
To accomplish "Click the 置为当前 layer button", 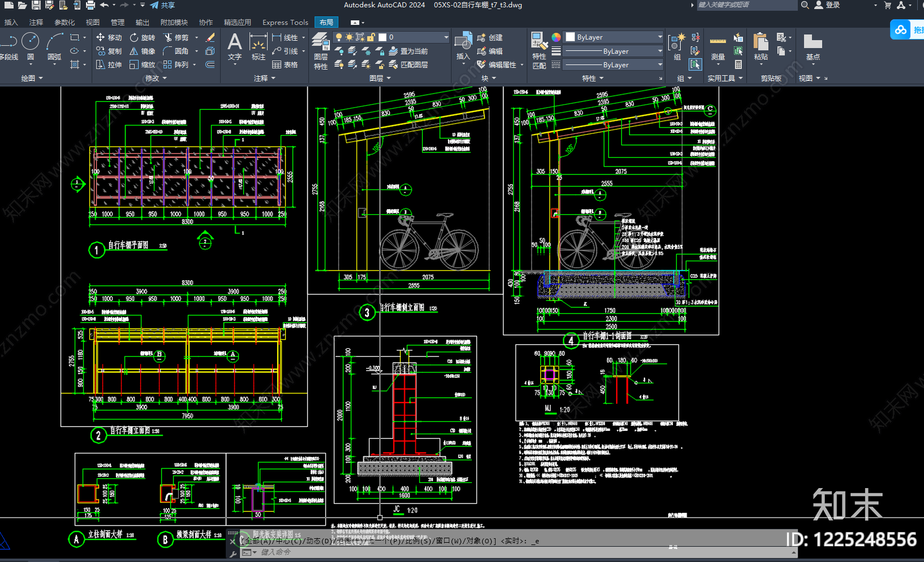I will tap(408, 51).
